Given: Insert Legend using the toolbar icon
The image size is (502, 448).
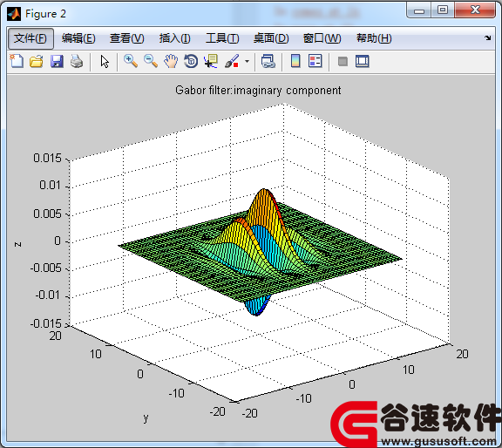Looking at the screenshot, I should [315, 61].
